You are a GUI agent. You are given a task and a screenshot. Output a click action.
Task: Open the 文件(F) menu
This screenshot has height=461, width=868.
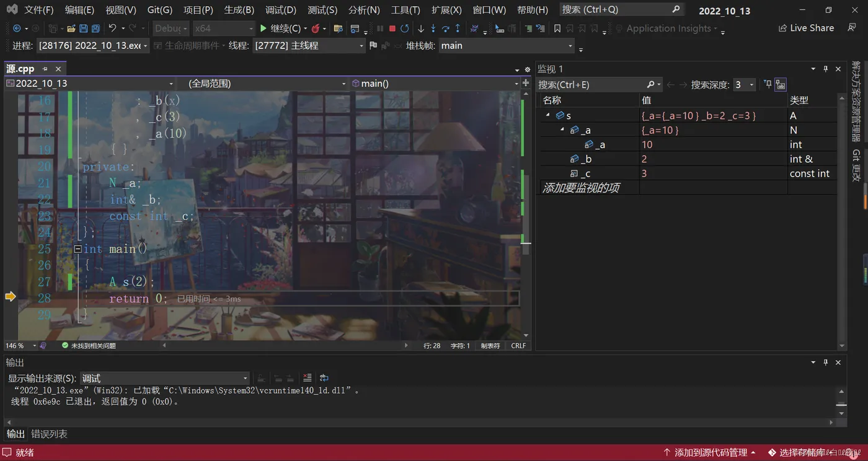point(39,10)
